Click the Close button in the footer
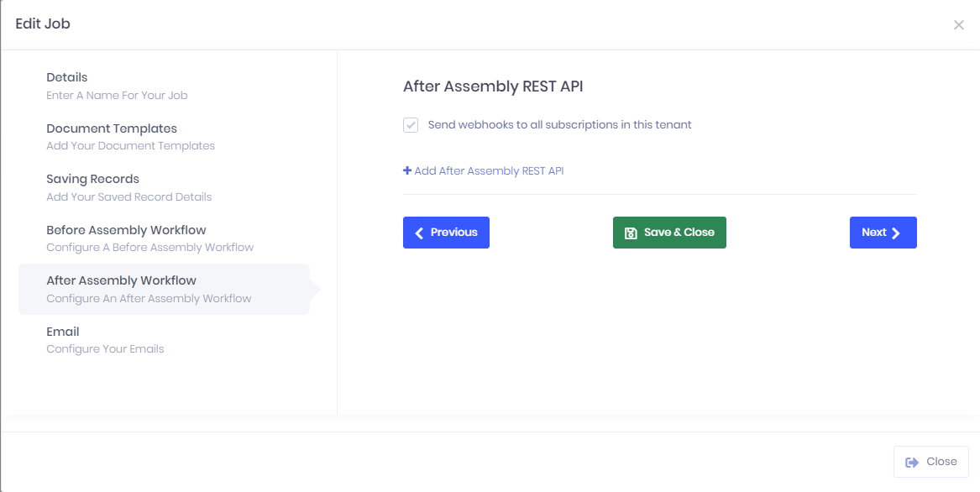980x492 pixels. coord(931,462)
